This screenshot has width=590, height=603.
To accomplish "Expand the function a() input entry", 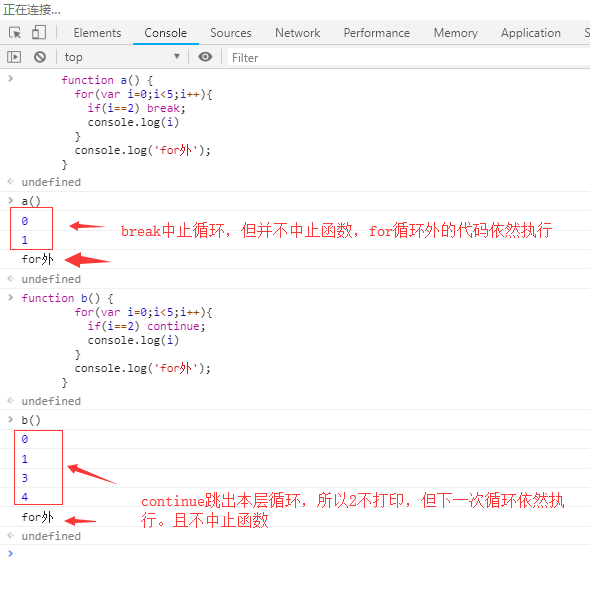I will coord(11,79).
